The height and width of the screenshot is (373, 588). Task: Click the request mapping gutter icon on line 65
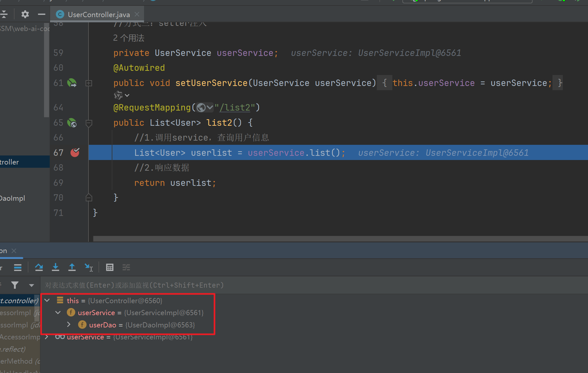[x=72, y=123]
